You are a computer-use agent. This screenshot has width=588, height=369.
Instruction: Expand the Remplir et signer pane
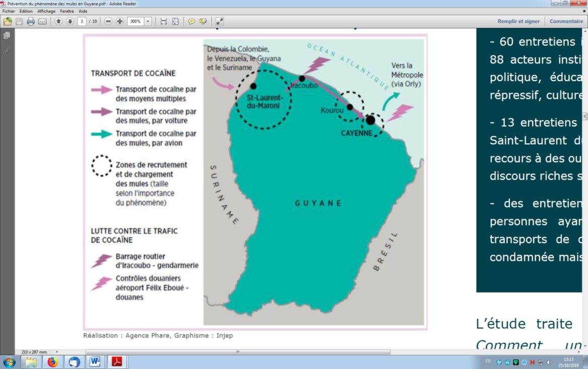(x=518, y=21)
